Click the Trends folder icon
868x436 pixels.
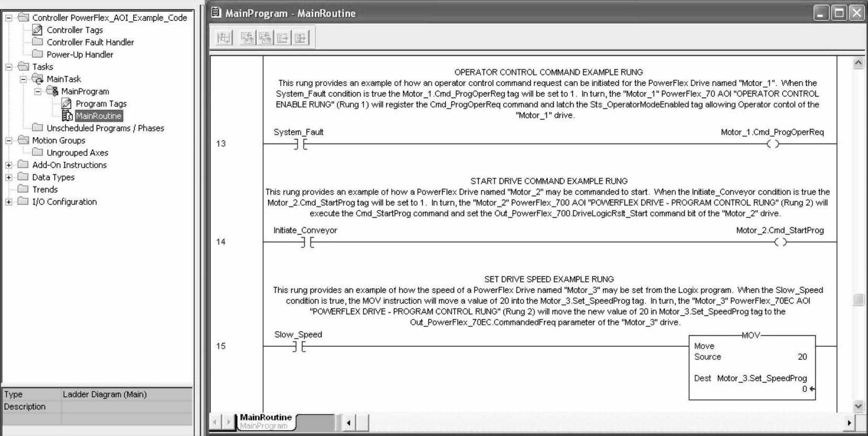[23, 189]
